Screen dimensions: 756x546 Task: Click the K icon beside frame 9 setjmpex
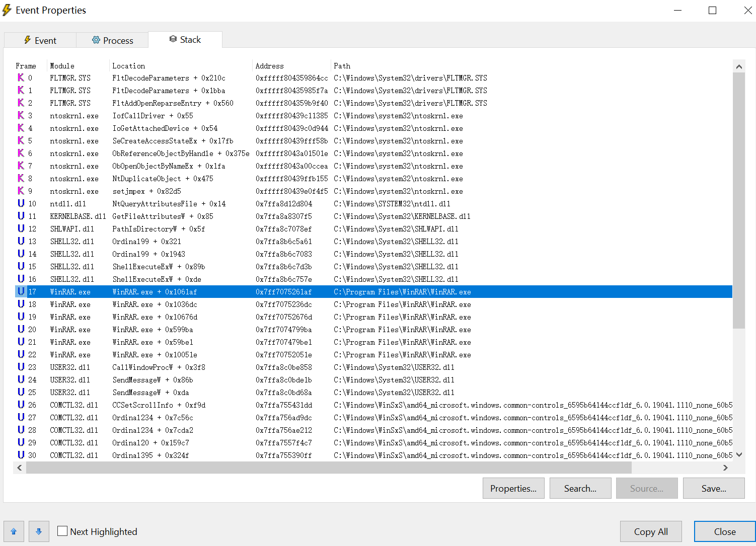[x=21, y=191]
